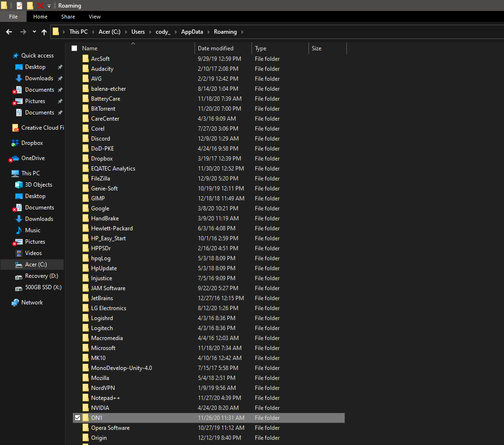
Task: Click the Network item in the sidebar
Action: pyautogui.click(x=32, y=303)
